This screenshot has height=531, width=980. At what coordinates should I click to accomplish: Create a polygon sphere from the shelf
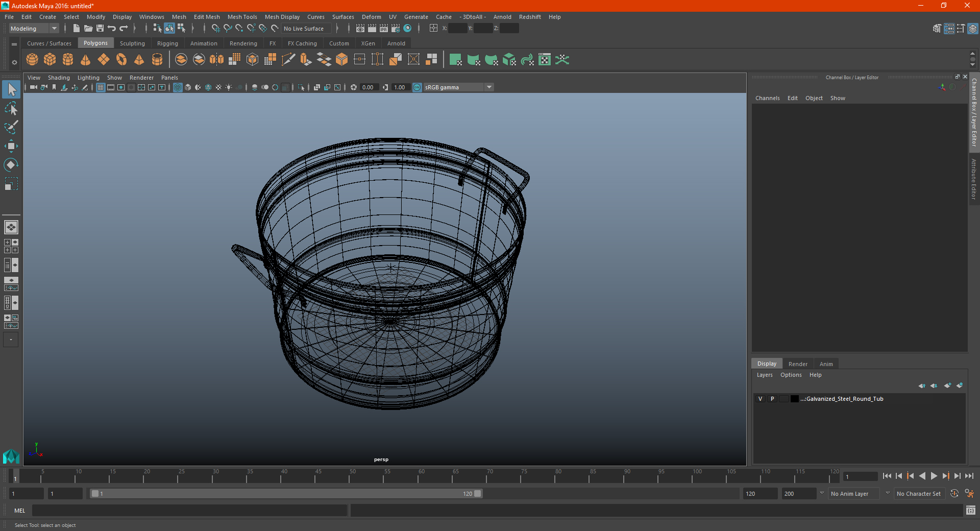[32, 60]
